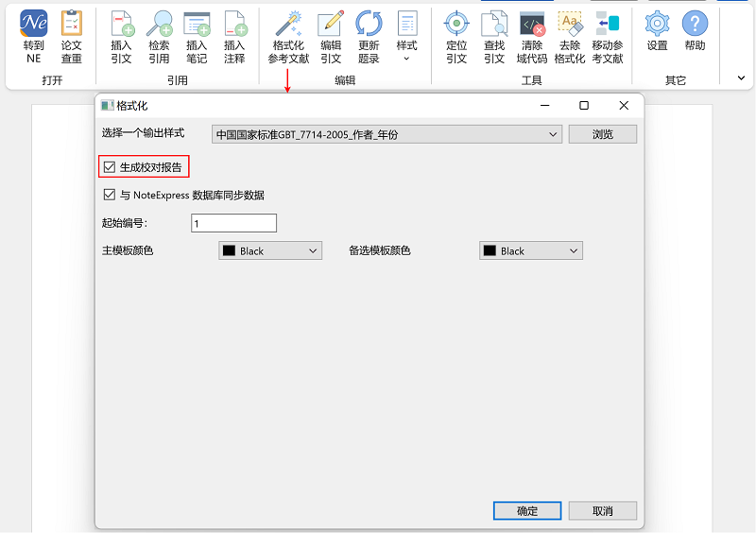Minimize the 格式化 dialog window
Viewport: 756px width, 533px height.
[x=545, y=105]
